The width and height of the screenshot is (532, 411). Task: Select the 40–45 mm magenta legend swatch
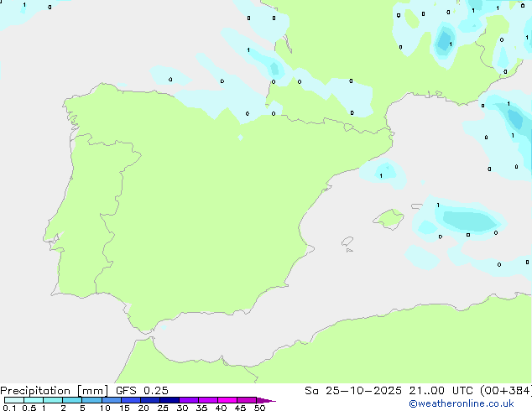227,400
